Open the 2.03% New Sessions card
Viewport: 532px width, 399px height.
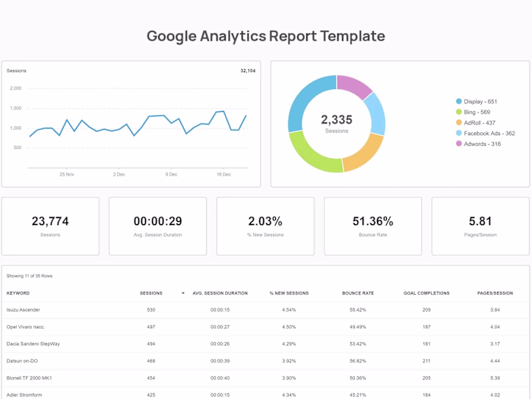[265, 226]
